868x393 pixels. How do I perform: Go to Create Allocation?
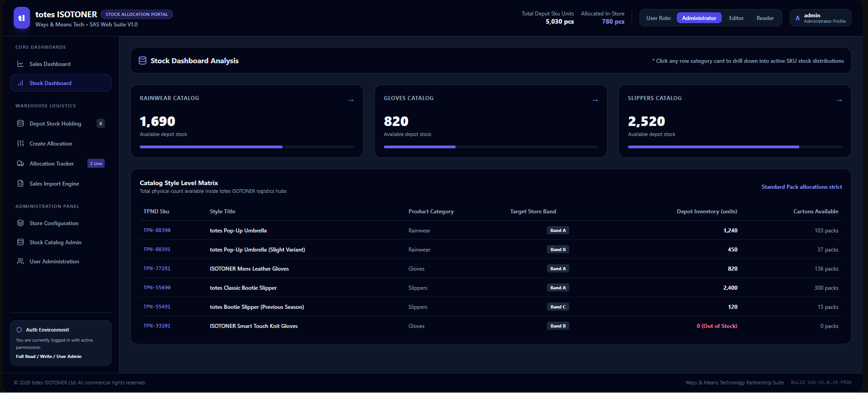coord(61,144)
